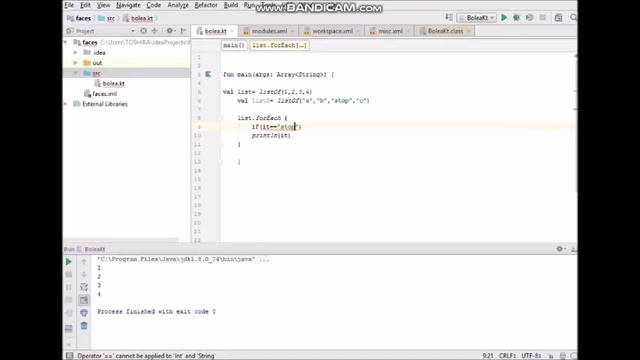Click the main() breadcrumb
The width and height of the screenshot is (640, 360).
click(x=234, y=45)
